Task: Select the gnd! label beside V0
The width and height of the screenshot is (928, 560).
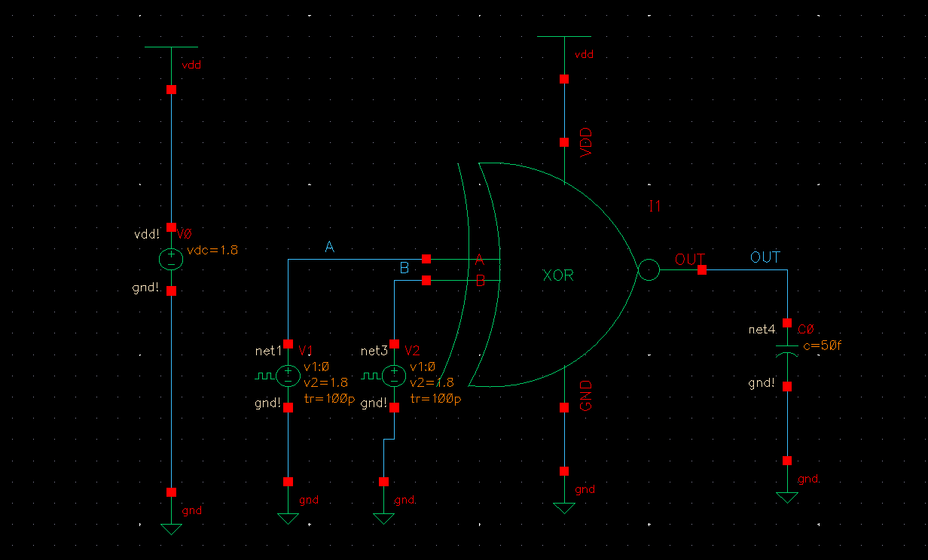Action: pos(145,287)
